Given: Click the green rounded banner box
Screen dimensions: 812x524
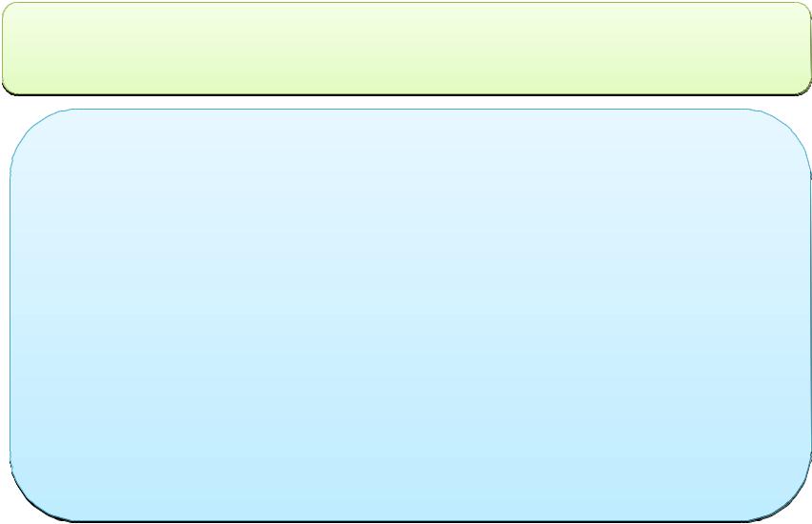Looking at the screenshot, I should (x=407, y=49).
